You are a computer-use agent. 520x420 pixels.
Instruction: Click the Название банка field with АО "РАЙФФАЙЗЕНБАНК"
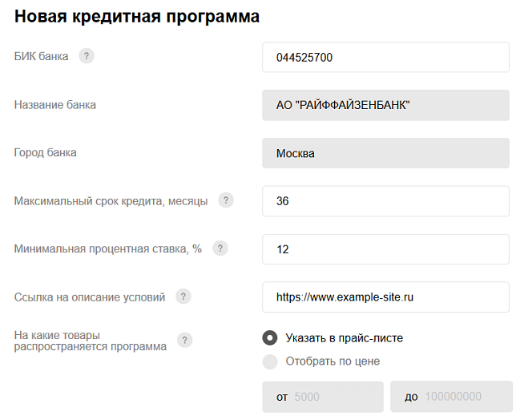tap(385, 105)
